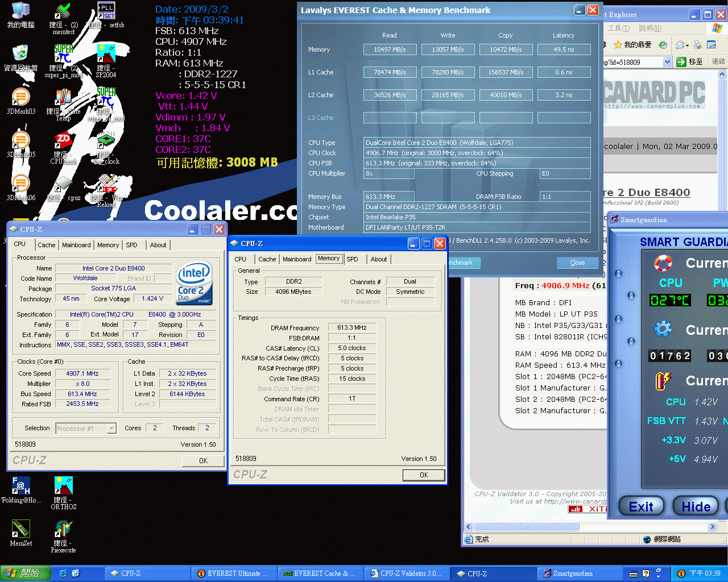Open the 工具(T) Tools menu in Internet Explorer
The image size is (728, 582).
(x=619, y=28)
